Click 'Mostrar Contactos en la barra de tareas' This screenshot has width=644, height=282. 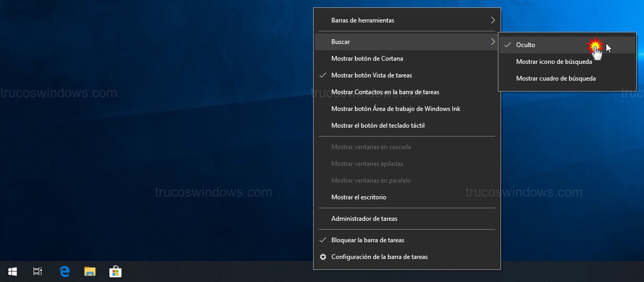click(x=385, y=92)
